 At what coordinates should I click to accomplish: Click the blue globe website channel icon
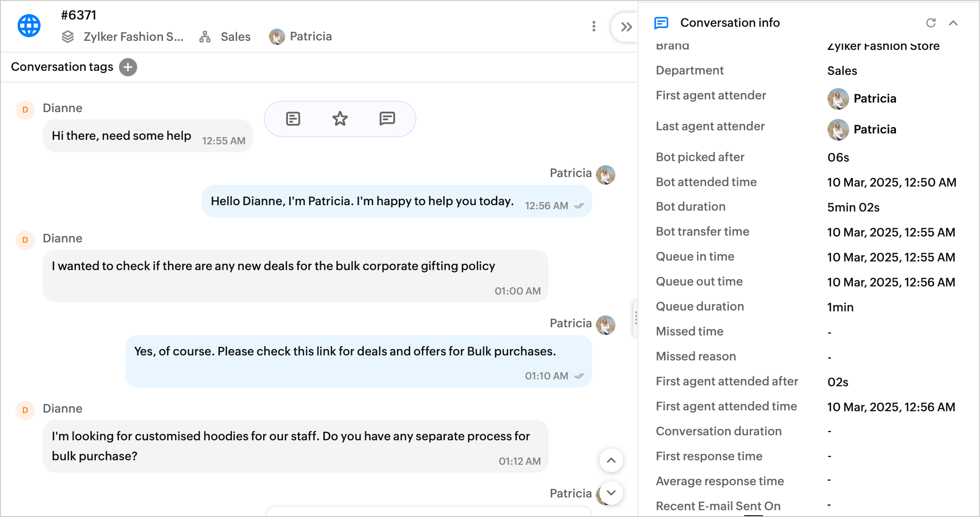pyautogui.click(x=29, y=26)
